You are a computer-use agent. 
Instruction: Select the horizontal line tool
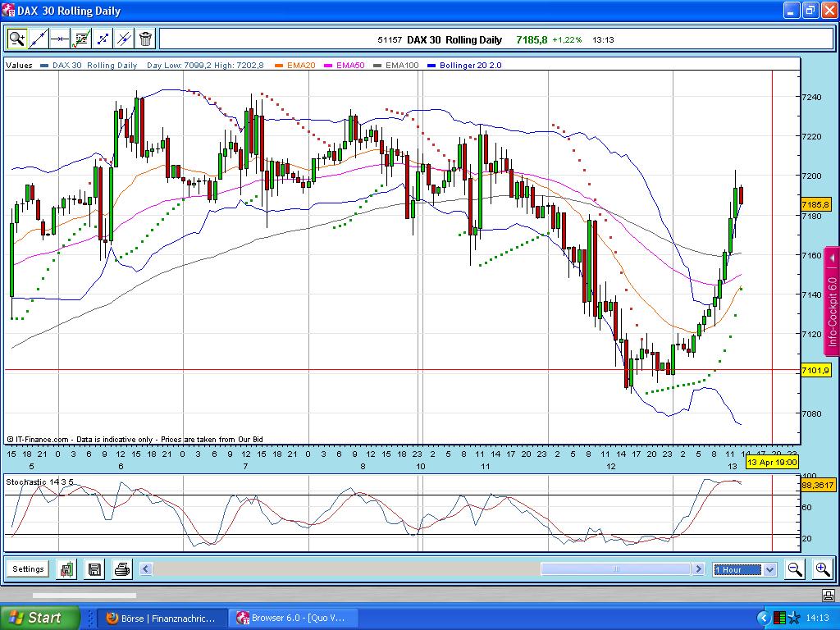tap(59, 39)
